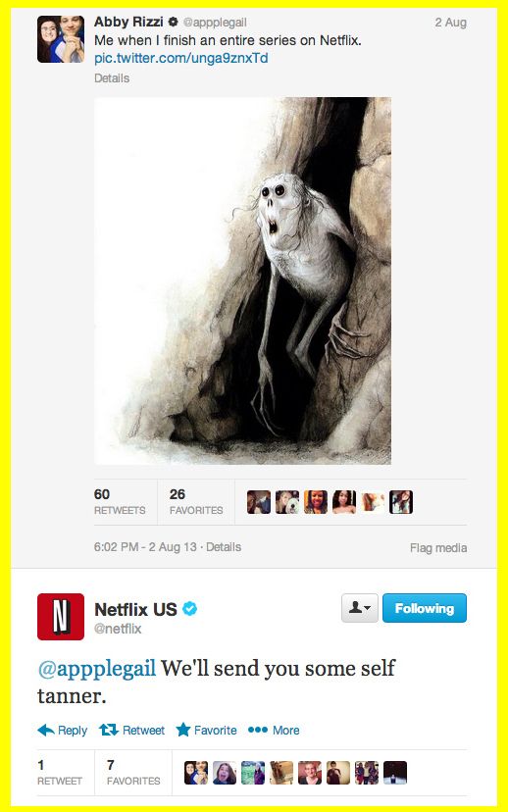
Task: View the 60 Retweets list
Action: coord(120,502)
